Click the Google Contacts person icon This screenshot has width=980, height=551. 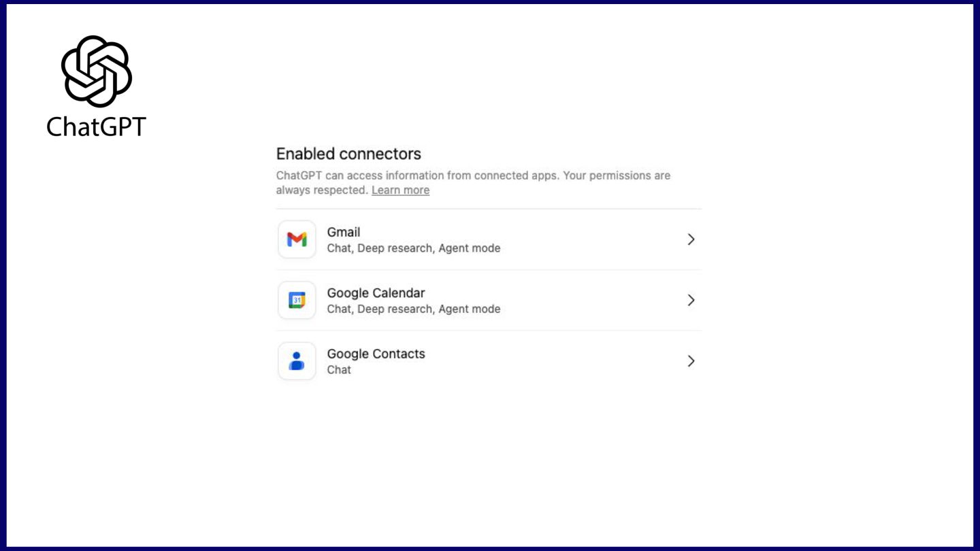(x=297, y=361)
